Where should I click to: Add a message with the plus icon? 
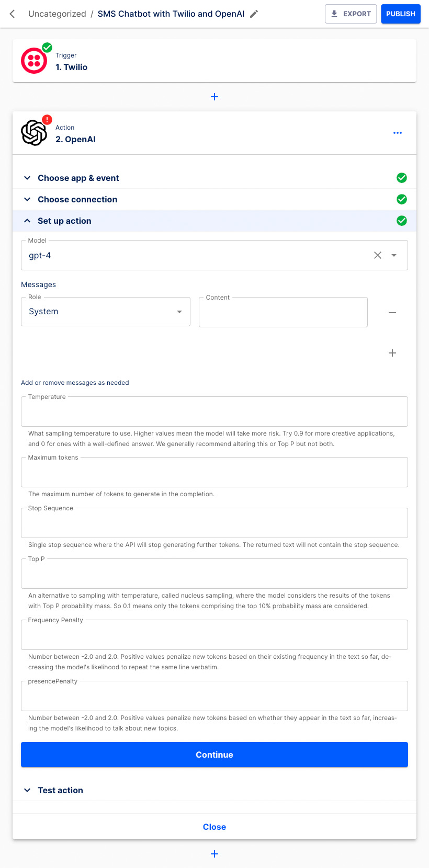[392, 353]
